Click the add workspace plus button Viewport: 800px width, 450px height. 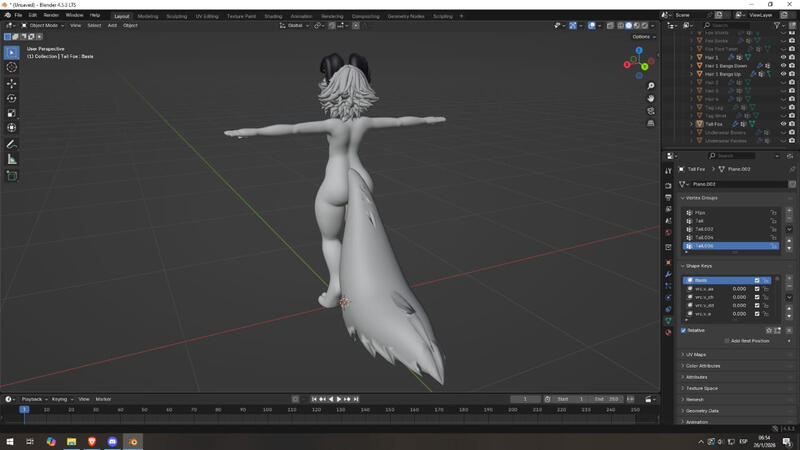point(461,16)
